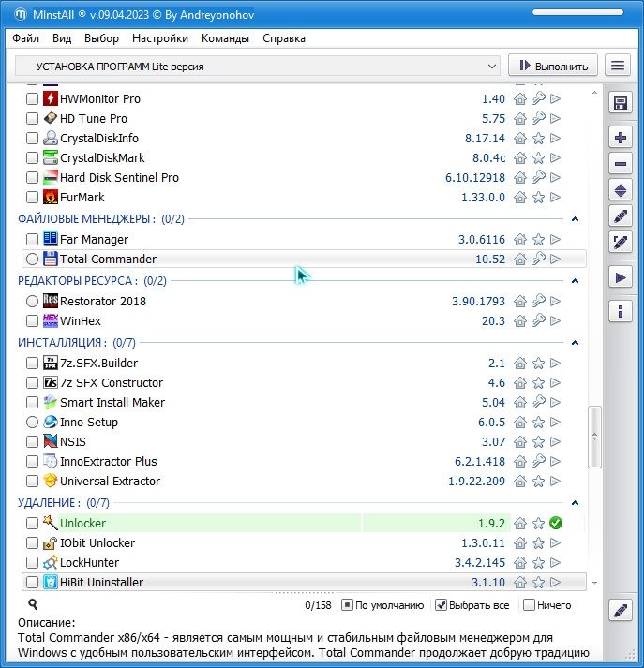Image resolution: width=644 pixels, height=668 pixels.
Task: Click the key icon for Total Commander
Action: (538, 259)
